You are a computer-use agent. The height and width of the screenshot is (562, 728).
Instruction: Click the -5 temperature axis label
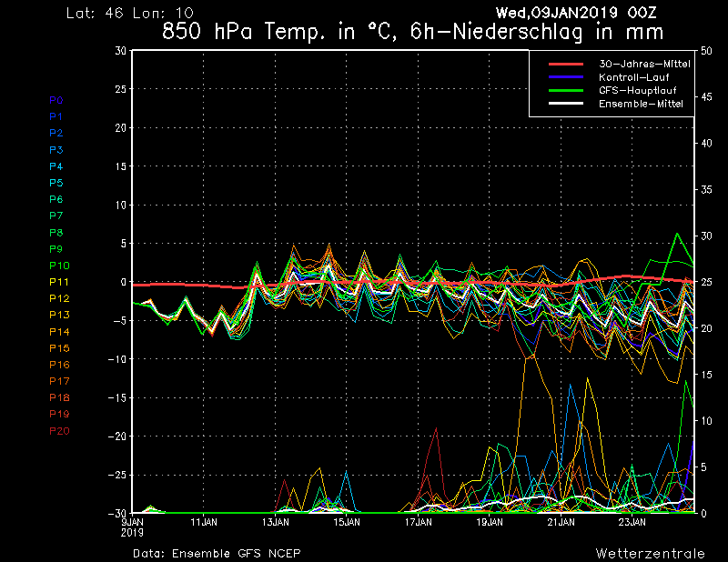coord(118,321)
